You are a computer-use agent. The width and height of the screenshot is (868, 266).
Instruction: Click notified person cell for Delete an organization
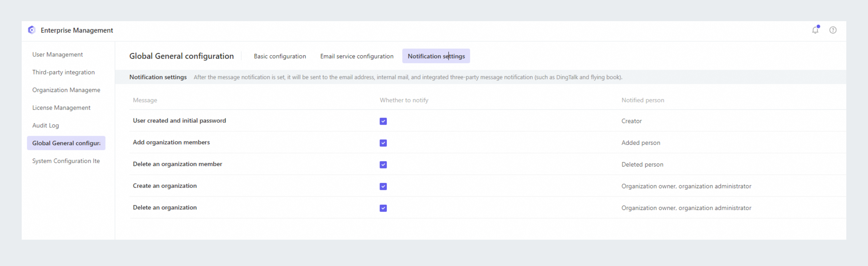coord(686,208)
